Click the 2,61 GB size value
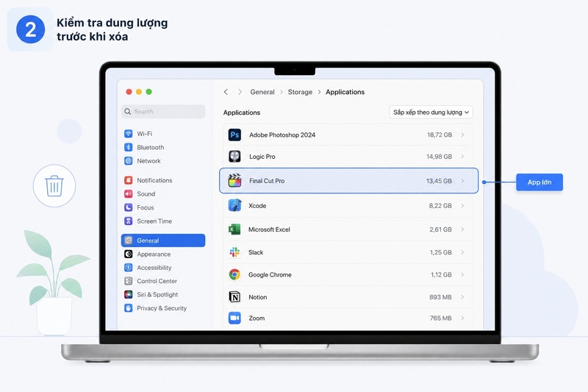The image size is (588, 392). pos(440,229)
